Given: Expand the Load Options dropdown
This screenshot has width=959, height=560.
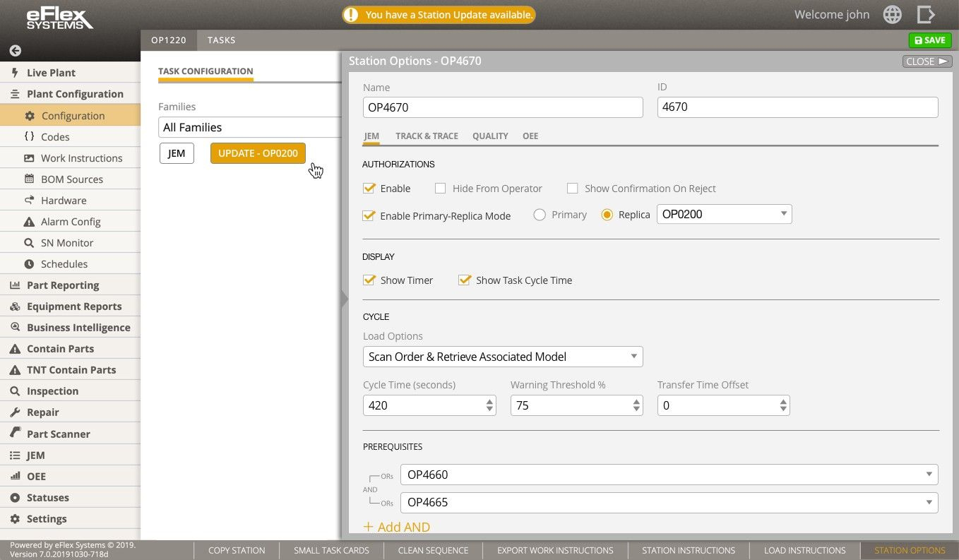Looking at the screenshot, I should click(x=502, y=357).
